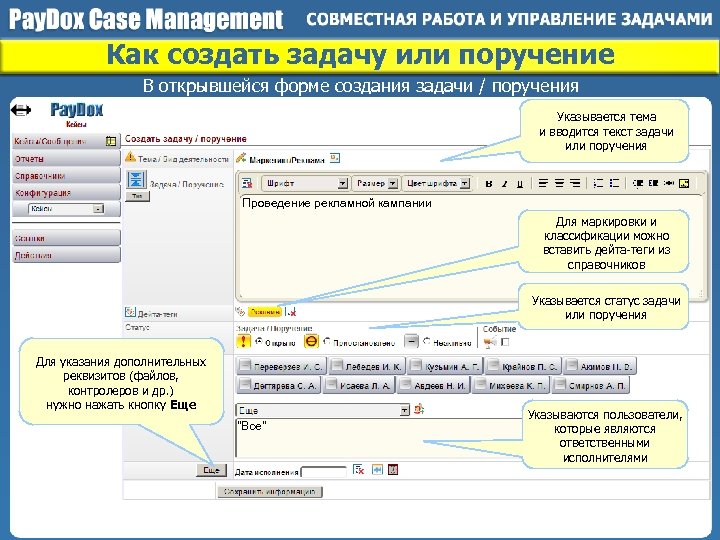The width and height of the screenshot is (720, 540).
Task: Click the double-arrow printer icon beside the PayDox logo
Action: (x=21, y=110)
